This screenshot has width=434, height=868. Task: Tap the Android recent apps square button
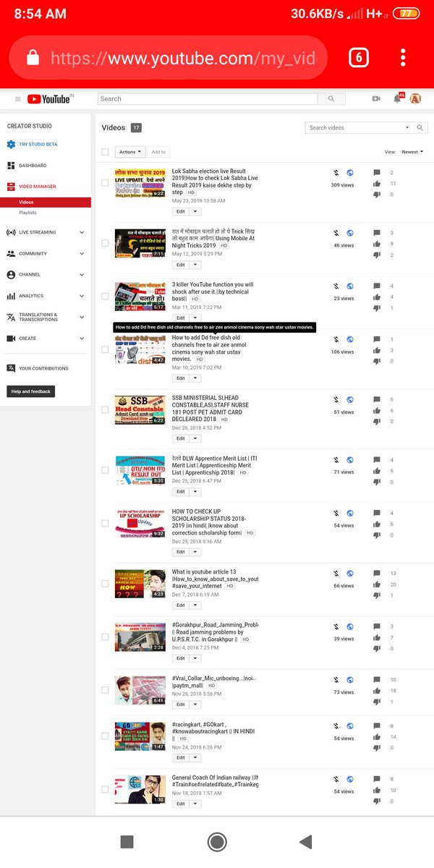pos(127,841)
